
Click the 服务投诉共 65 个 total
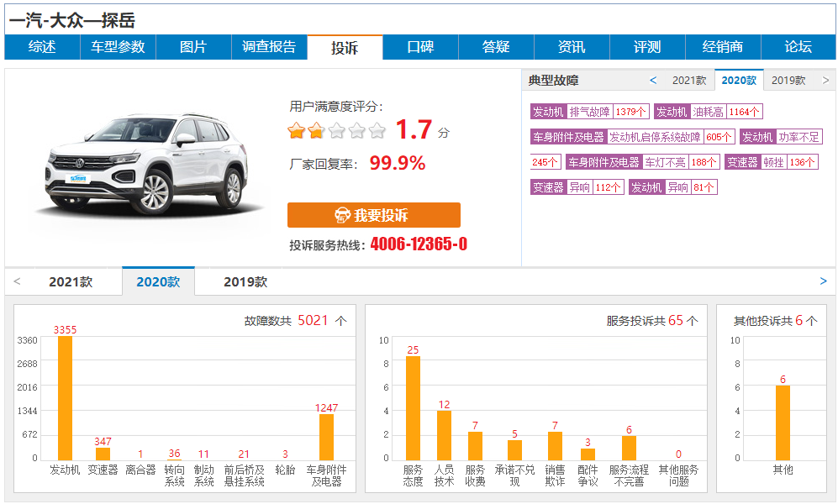652,320
